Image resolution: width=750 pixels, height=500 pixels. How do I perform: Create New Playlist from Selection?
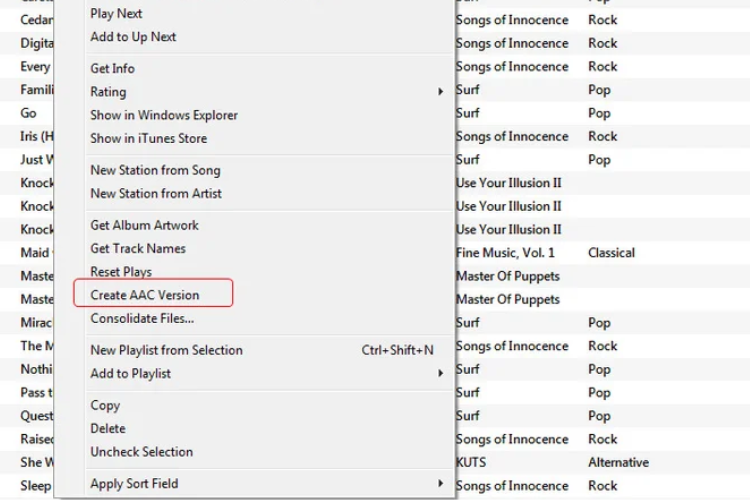coord(166,350)
